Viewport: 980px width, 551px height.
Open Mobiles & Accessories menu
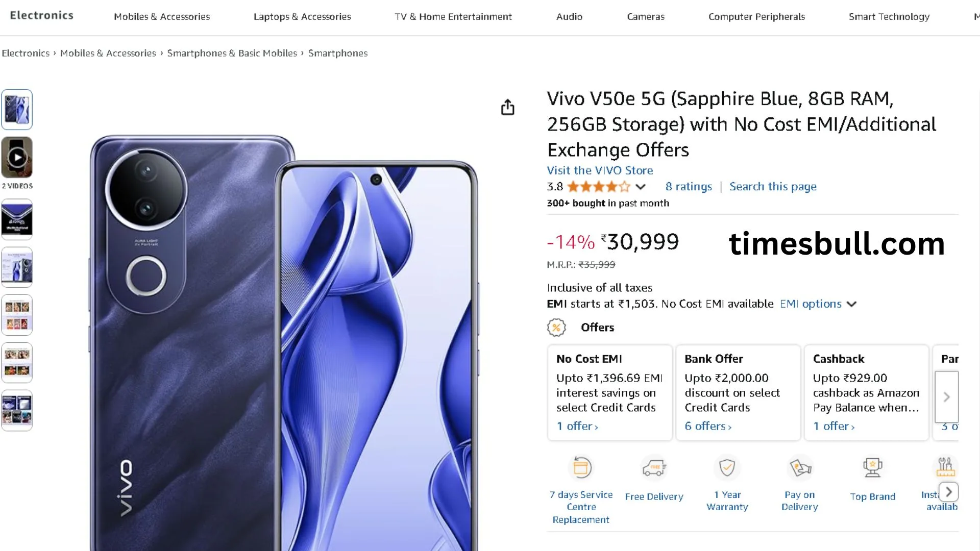(162, 16)
